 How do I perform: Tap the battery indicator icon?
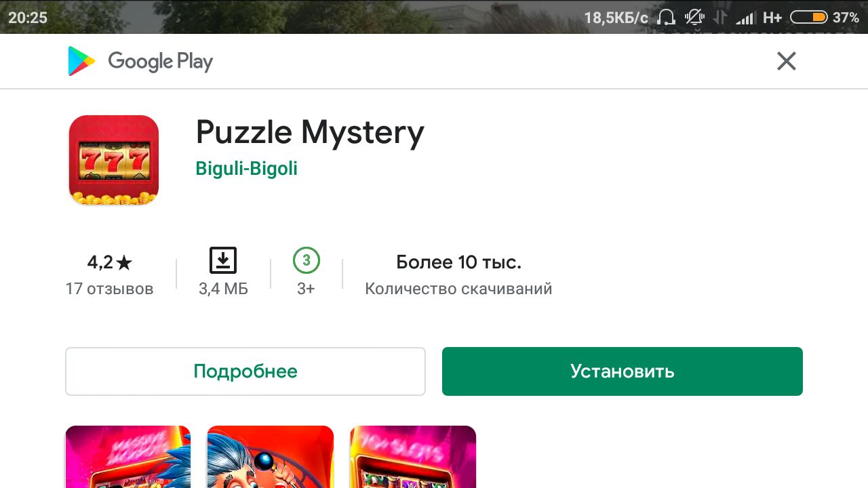[x=808, y=18]
